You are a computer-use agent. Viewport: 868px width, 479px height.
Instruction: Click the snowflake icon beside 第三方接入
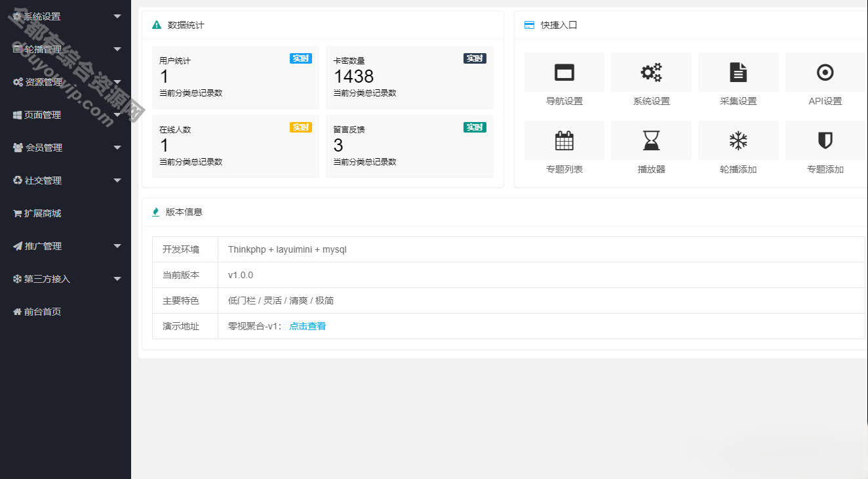(x=18, y=279)
